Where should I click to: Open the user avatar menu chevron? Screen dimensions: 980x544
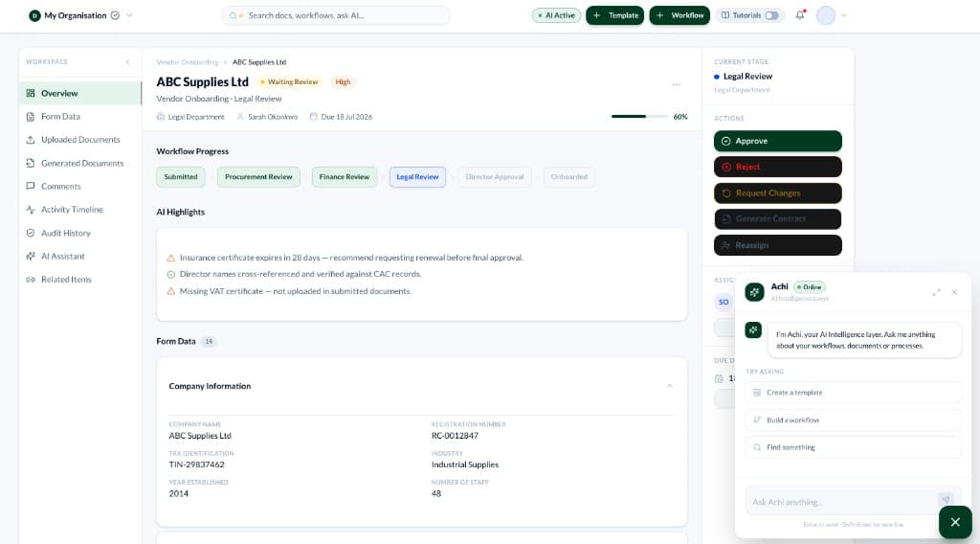click(x=844, y=15)
